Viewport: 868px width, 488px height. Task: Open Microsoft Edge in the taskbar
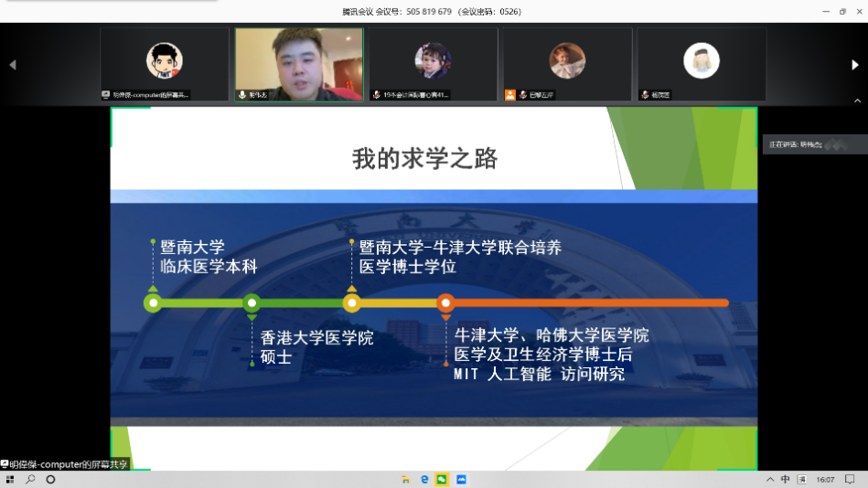(x=424, y=479)
